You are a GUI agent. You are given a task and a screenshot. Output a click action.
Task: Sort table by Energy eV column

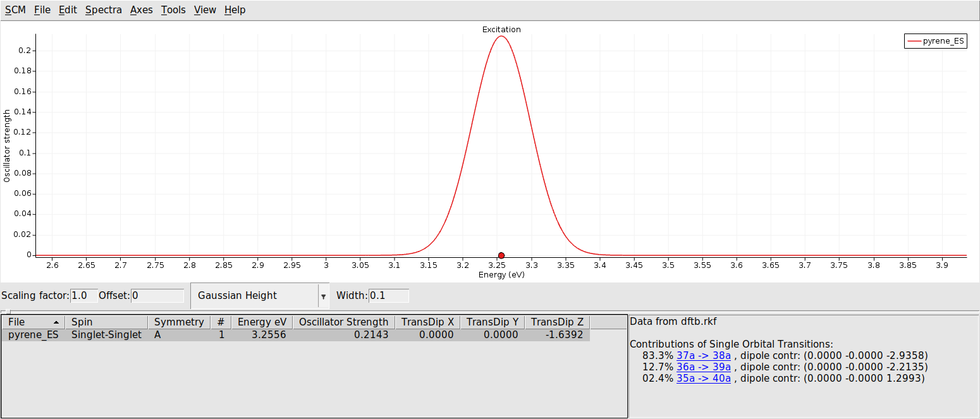point(262,322)
